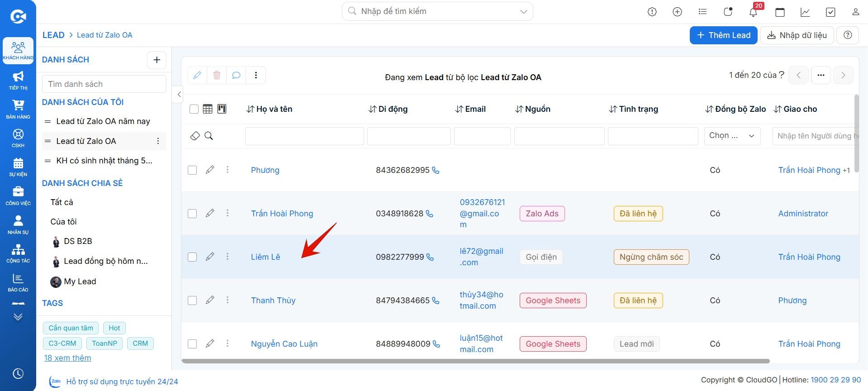868x391 pixels.
Task: Edit the Liêm Lê row pencil
Action: (210, 257)
